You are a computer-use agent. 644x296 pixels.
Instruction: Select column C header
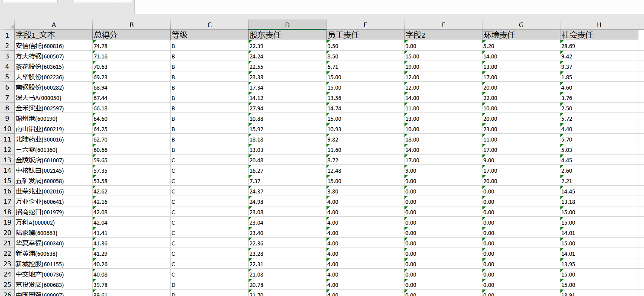210,25
